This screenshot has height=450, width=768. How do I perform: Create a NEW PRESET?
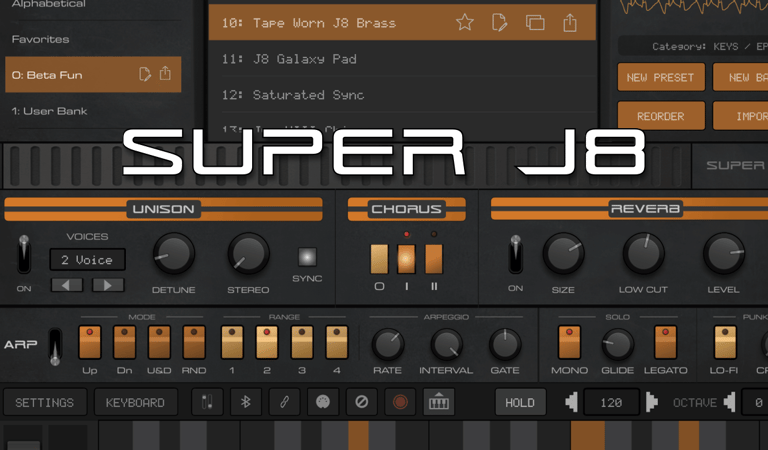(x=661, y=77)
